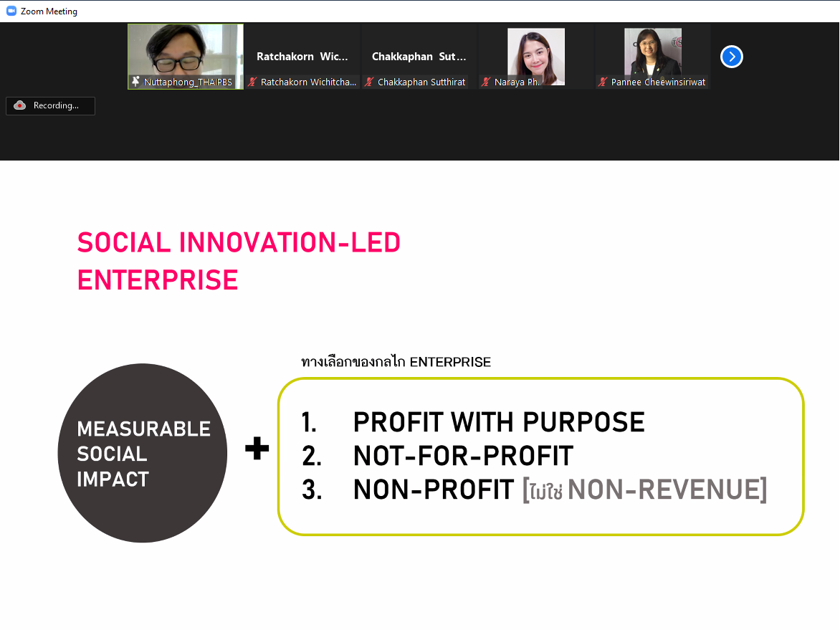Click the Social Innovation-Led Enterprise heading
The height and width of the screenshot is (630, 840).
click(x=239, y=261)
